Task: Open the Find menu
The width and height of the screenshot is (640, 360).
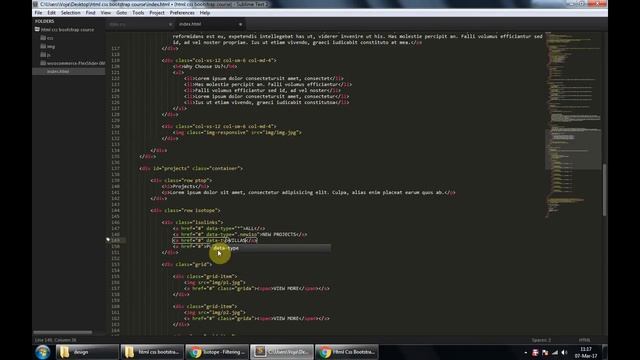Action: click(x=90, y=13)
